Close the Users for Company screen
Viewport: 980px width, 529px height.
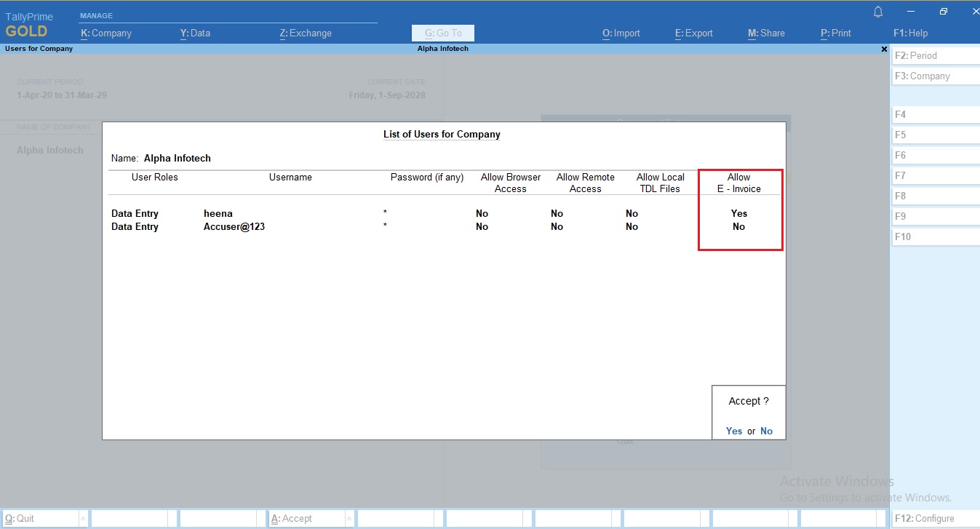pyautogui.click(x=884, y=49)
